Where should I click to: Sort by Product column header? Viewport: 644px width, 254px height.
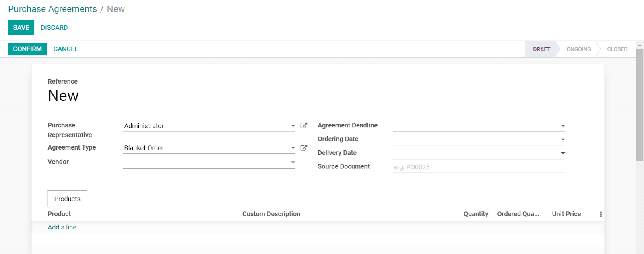coord(59,214)
